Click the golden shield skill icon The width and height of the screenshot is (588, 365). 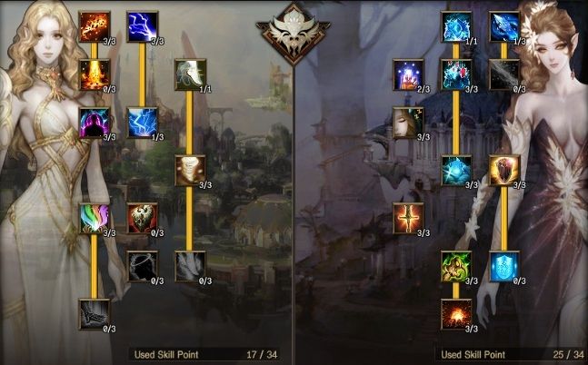[504, 171]
